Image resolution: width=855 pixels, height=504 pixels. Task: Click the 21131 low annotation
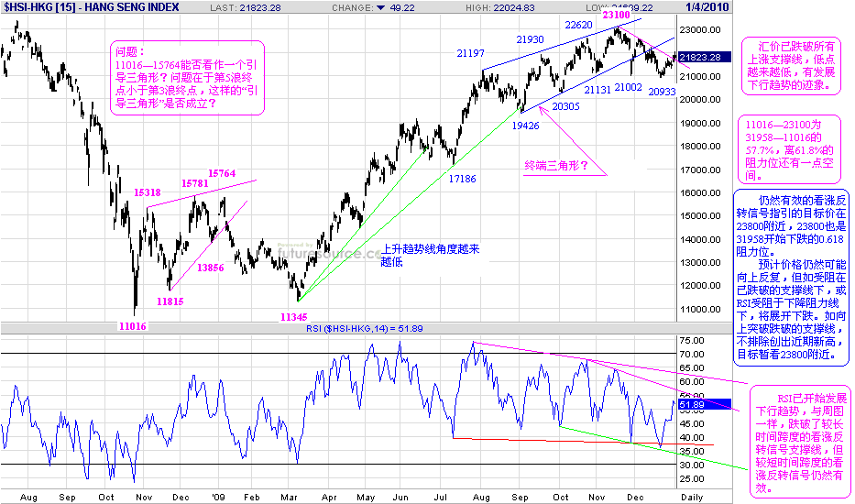click(597, 90)
